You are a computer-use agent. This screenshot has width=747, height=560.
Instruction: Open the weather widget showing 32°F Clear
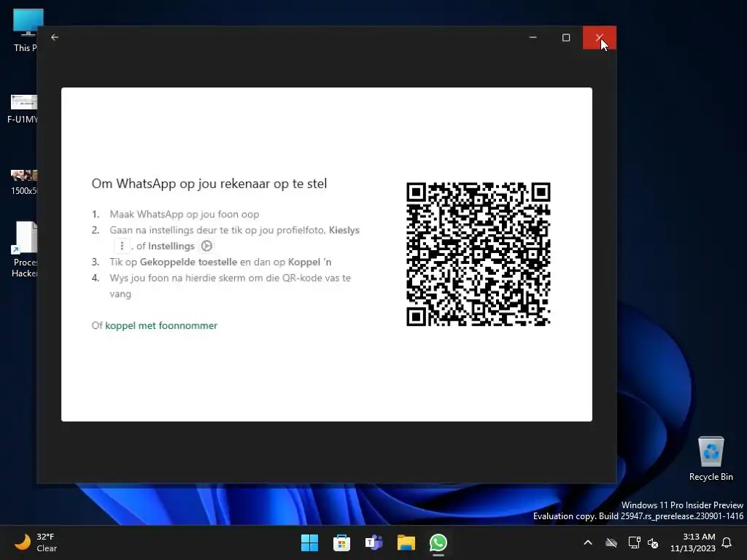[36, 542]
